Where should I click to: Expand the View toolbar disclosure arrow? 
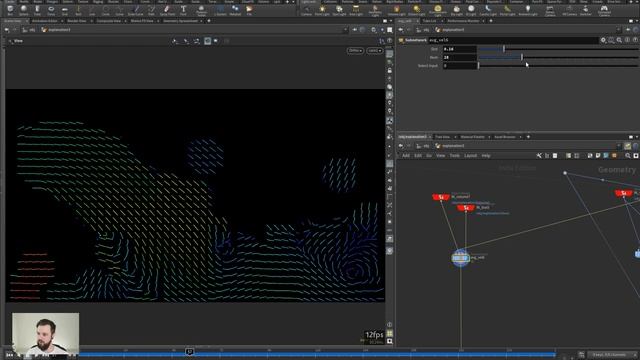[x=10, y=41]
